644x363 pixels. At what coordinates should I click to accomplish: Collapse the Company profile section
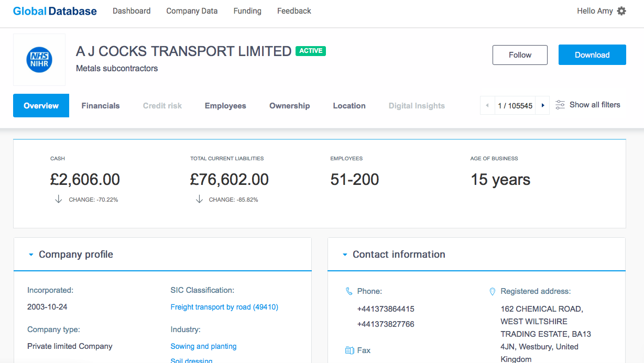pyautogui.click(x=31, y=255)
